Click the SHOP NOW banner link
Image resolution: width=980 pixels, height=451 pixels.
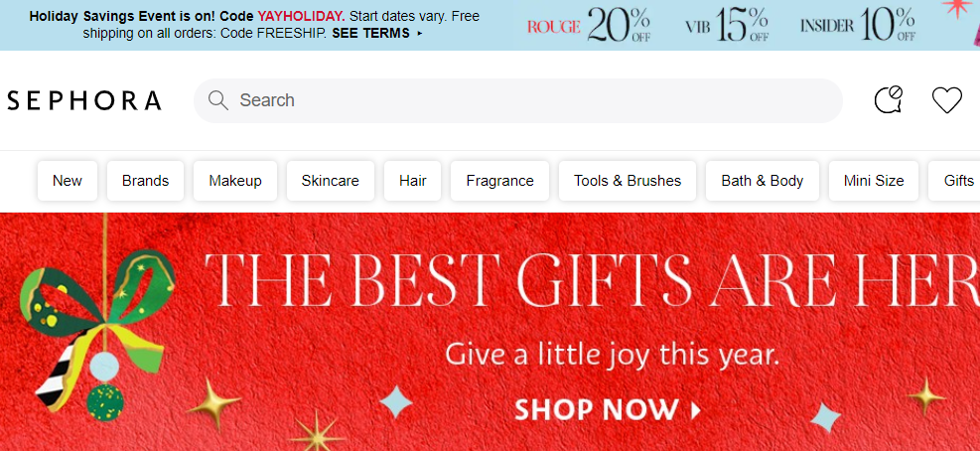point(608,410)
